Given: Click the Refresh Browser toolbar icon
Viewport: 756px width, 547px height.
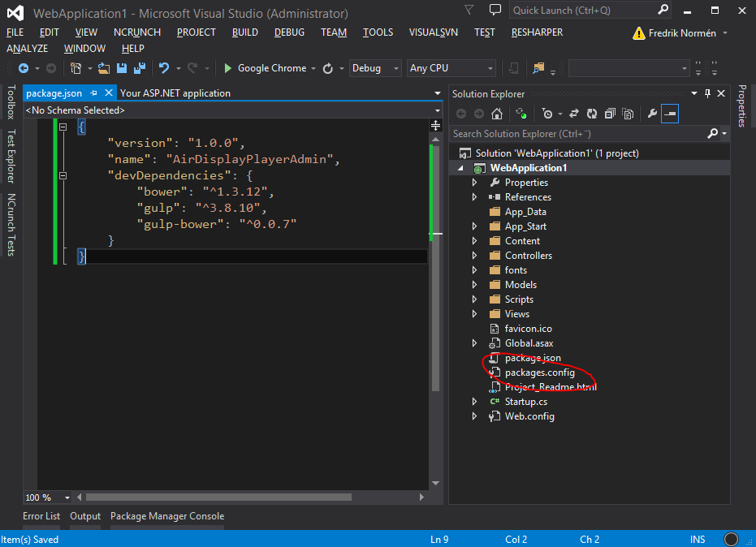Looking at the screenshot, I should pos(328,68).
